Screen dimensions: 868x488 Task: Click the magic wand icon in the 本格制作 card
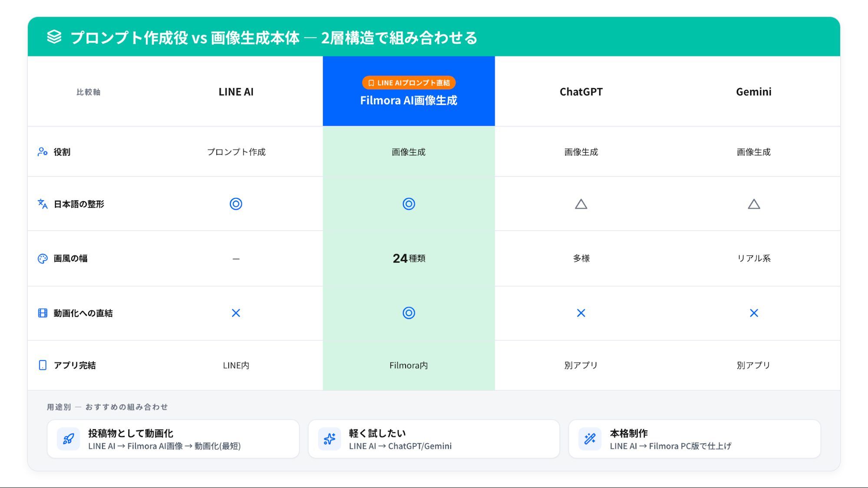tap(590, 439)
